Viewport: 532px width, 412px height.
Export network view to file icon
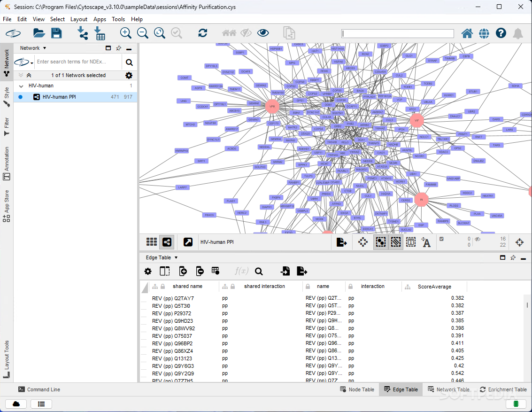point(342,242)
